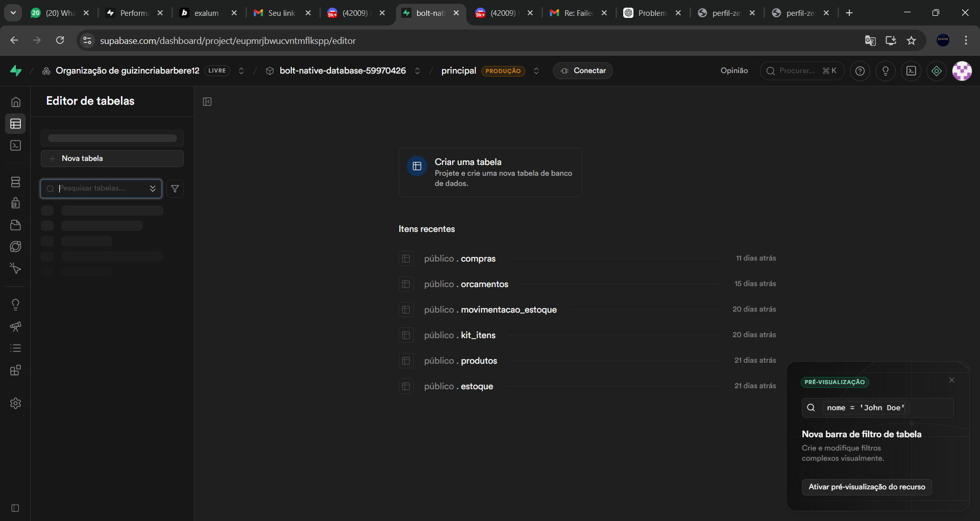The height and width of the screenshot is (521, 980).
Task: Switch to the Problem ChatGPT tab
Action: tap(652, 13)
